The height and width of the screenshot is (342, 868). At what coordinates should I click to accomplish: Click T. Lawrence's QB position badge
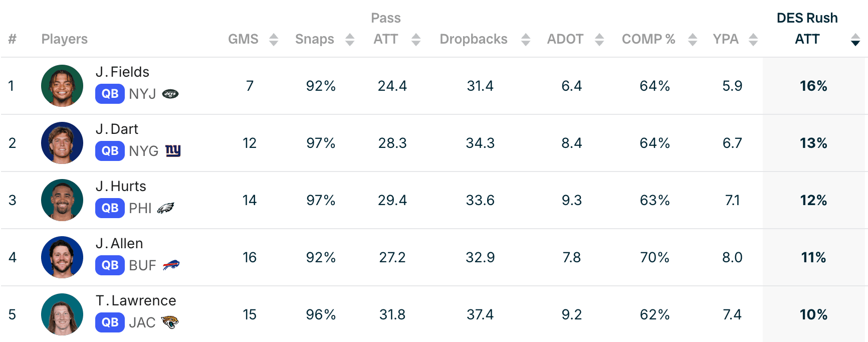coord(110,322)
